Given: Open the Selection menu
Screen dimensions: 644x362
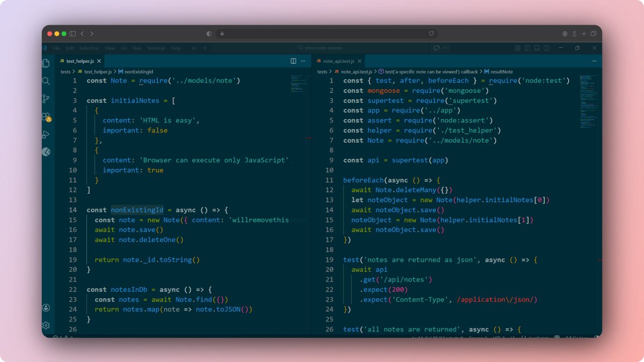Looking at the screenshot, I should click(x=90, y=48).
